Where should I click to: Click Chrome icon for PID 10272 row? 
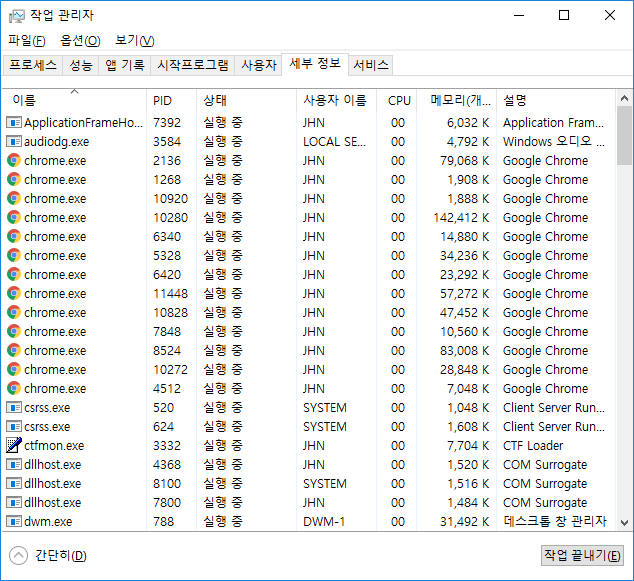click(x=14, y=369)
